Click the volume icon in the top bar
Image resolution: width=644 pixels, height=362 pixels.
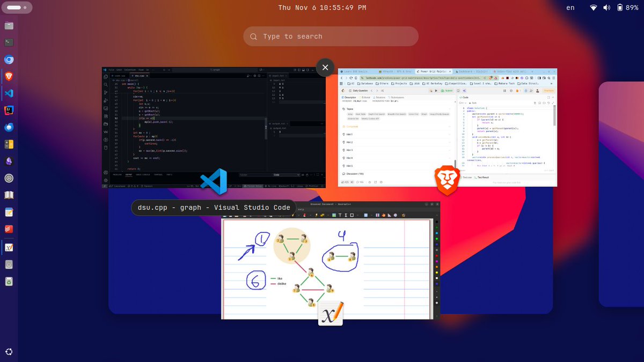607,8
